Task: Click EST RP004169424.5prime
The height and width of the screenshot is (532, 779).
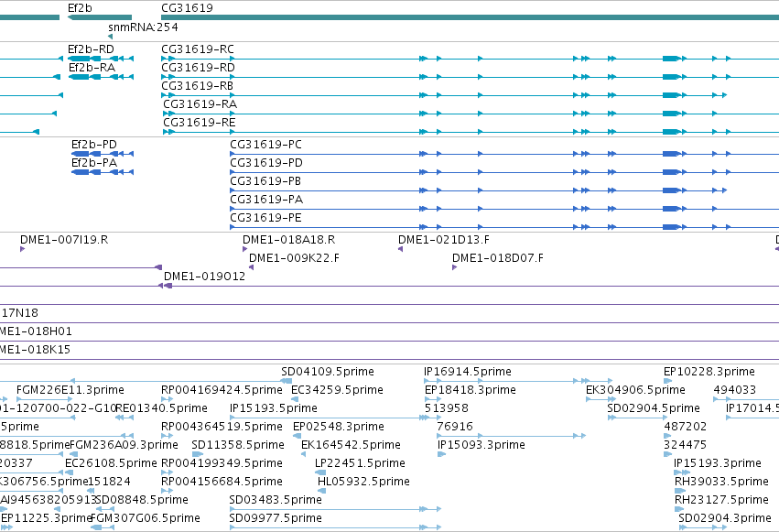Action: click(222, 390)
